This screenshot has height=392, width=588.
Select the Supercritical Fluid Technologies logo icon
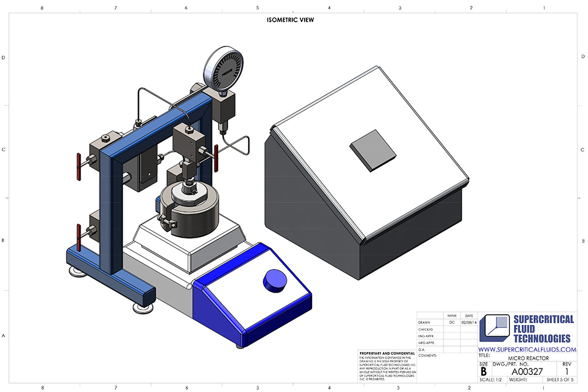click(x=495, y=328)
